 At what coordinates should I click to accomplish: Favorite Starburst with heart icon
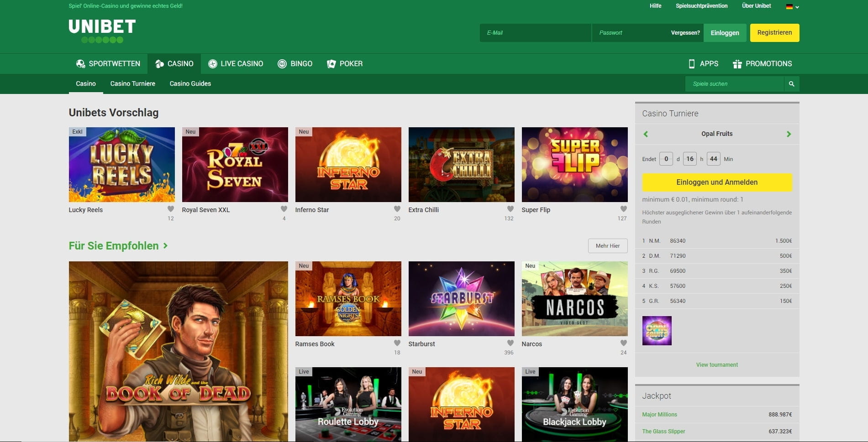coord(510,343)
